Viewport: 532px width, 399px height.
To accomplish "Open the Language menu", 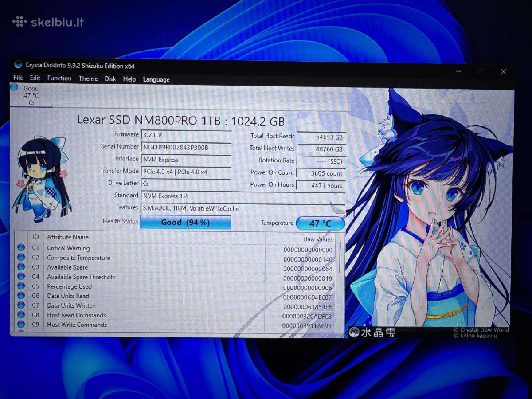I will [x=156, y=79].
